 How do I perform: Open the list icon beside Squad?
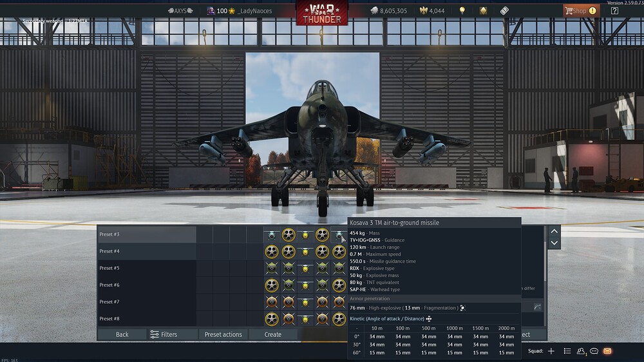point(567,351)
